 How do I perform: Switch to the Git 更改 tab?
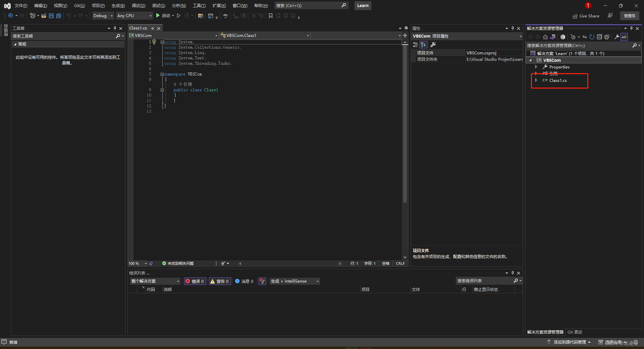[x=575, y=332]
